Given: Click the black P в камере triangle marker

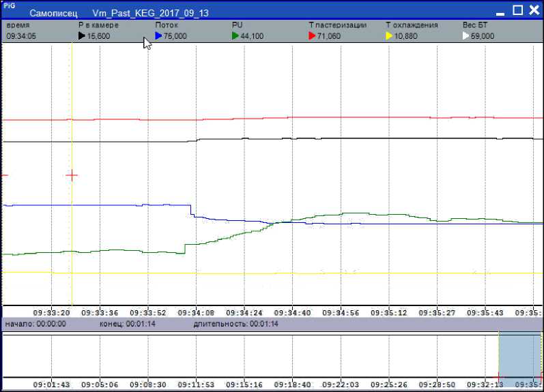Looking at the screenshot, I should (82, 36).
